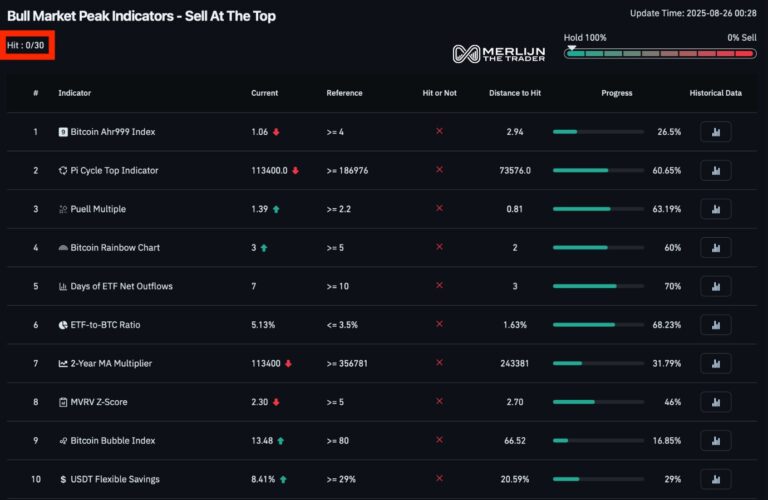Sort by the Distance to Hit column header
Screen dimensions: 768x500
(515, 93)
